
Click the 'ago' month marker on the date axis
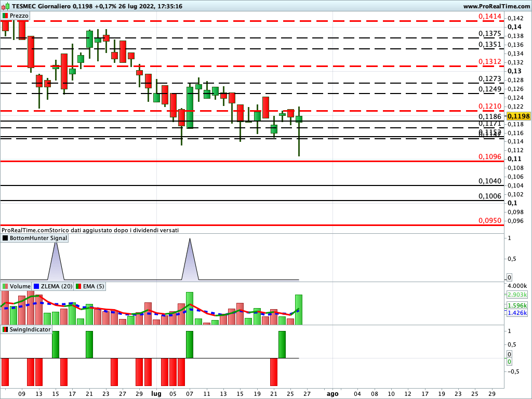(332, 394)
